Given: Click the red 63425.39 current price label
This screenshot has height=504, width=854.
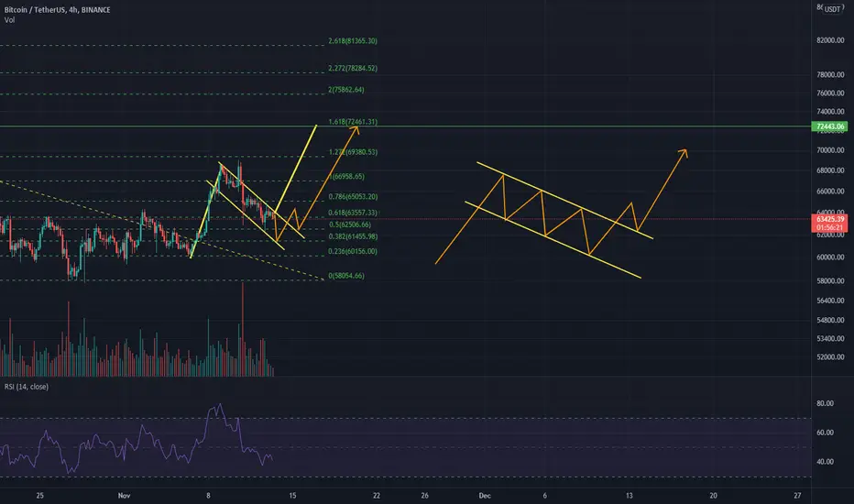Looking at the screenshot, I should pos(829,219).
